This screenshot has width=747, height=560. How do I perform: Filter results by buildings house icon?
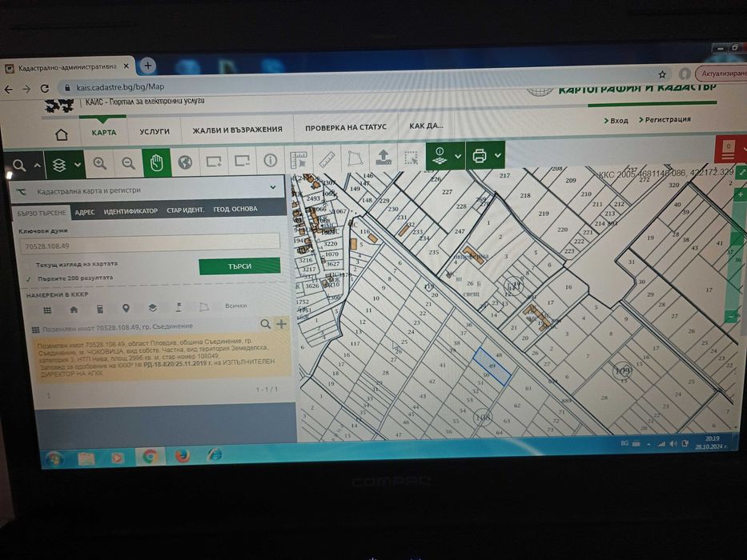[74, 310]
